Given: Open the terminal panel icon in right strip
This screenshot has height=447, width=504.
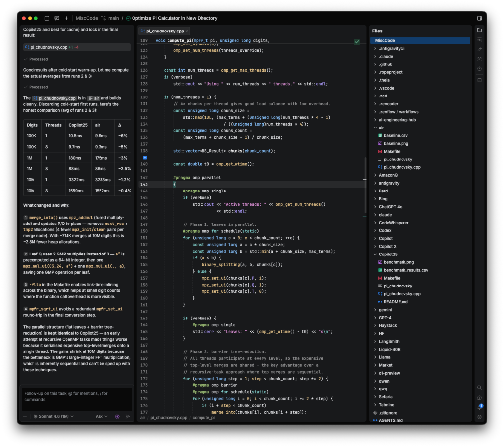Looking at the screenshot, I should (x=479, y=80).
